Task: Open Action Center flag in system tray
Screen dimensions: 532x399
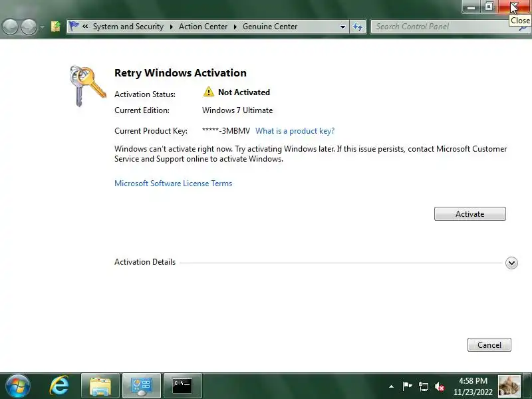Action: click(x=407, y=386)
